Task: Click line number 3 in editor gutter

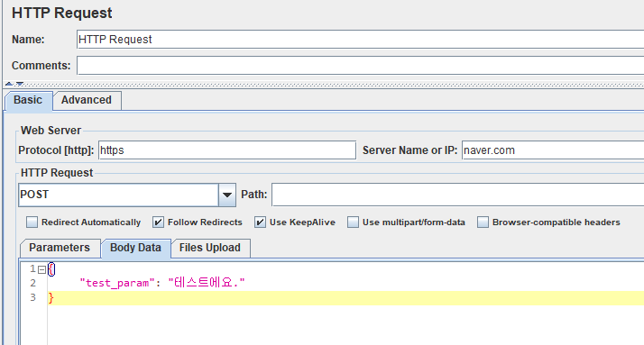Action: point(32,297)
